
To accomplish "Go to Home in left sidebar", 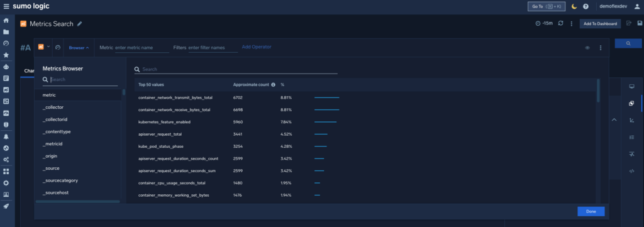I will (x=6, y=20).
